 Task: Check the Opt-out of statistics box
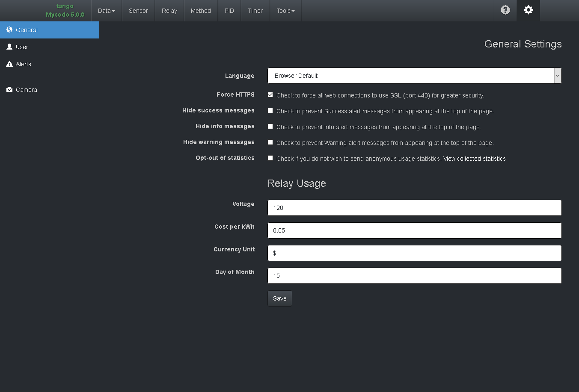(x=270, y=158)
